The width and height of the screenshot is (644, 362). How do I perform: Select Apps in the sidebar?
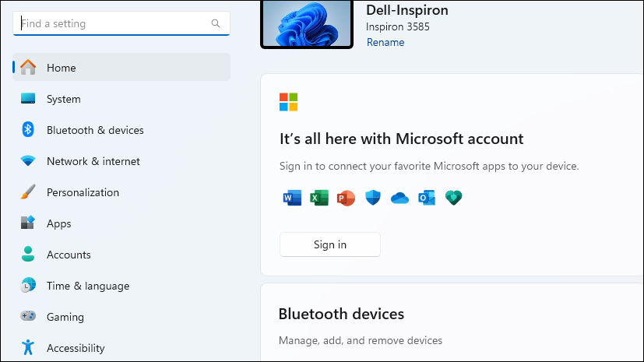(59, 223)
